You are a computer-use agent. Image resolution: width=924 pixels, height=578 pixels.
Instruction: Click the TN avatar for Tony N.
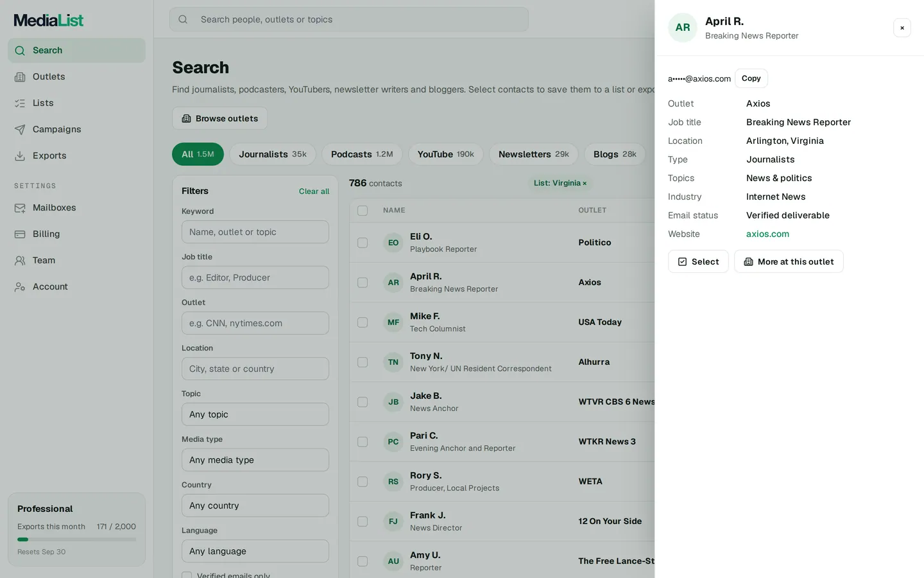pos(393,362)
